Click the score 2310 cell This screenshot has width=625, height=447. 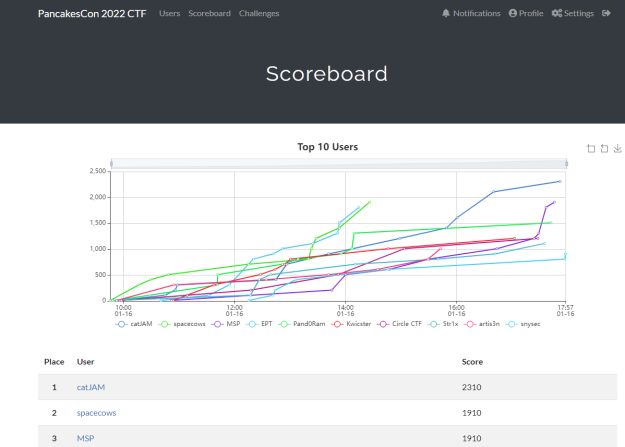click(x=472, y=387)
